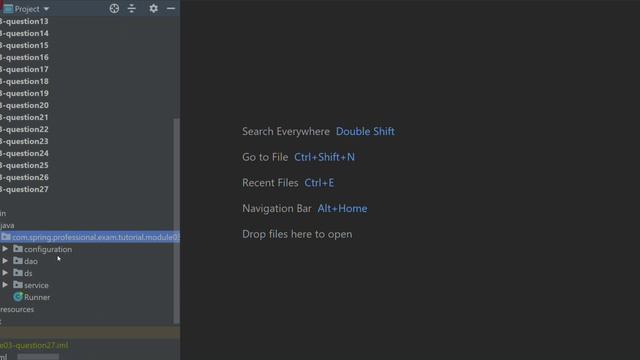Image resolution: width=640 pixels, height=360 pixels.
Task: Select the dao package
Action: (x=31, y=261)
